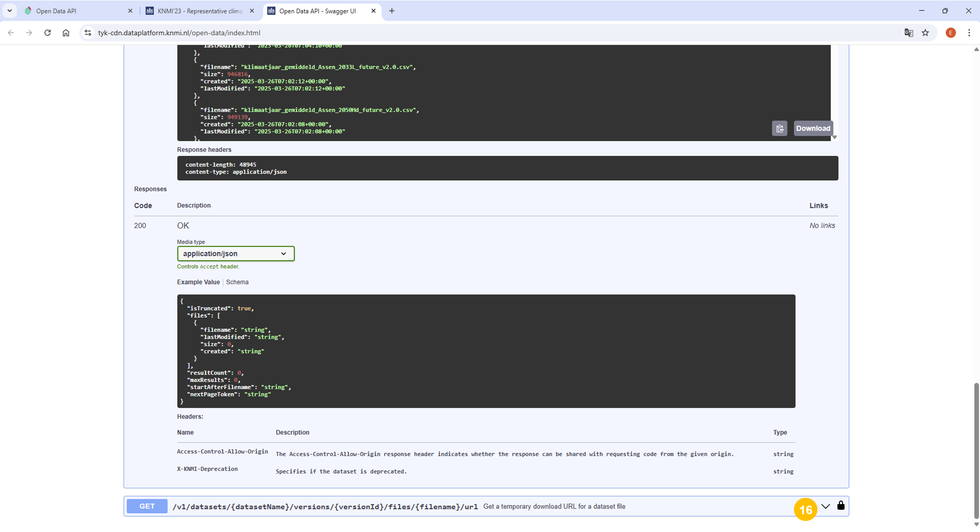Download the response body
The height and width of the screenshot is (532, 980).
813,128
